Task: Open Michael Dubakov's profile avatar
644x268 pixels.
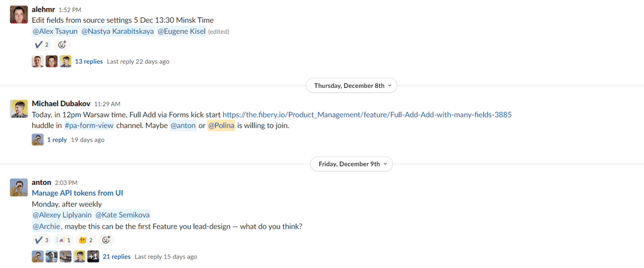Action: click(19, 108)
